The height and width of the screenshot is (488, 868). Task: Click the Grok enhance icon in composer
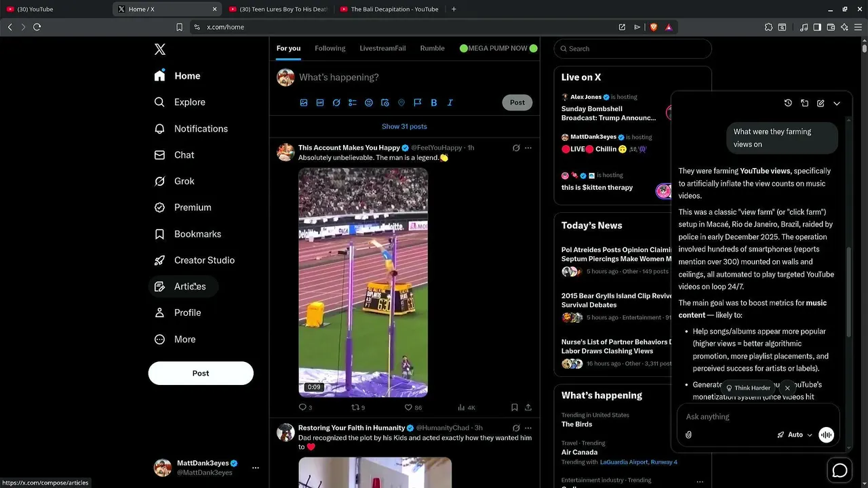(336, 103)
